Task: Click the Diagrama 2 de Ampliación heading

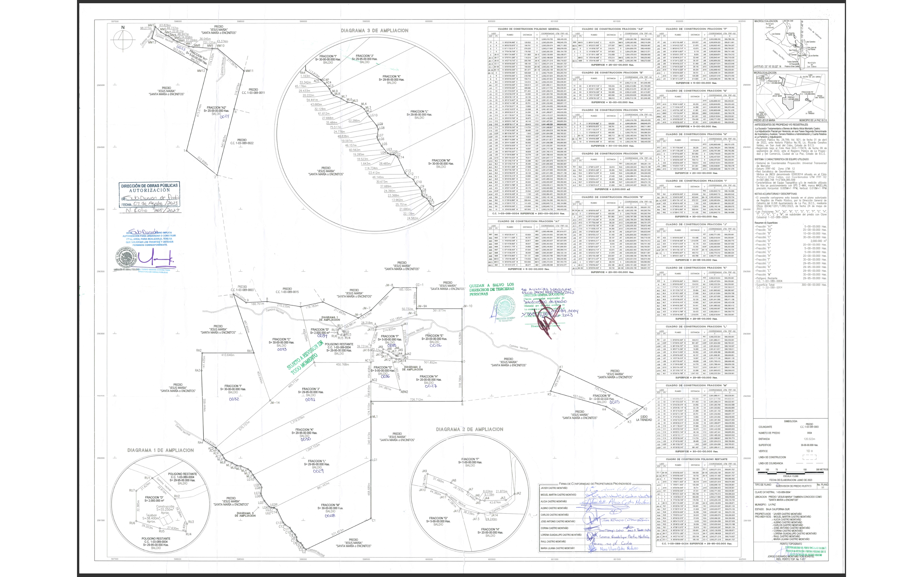Action: click(x=469, y=429)
